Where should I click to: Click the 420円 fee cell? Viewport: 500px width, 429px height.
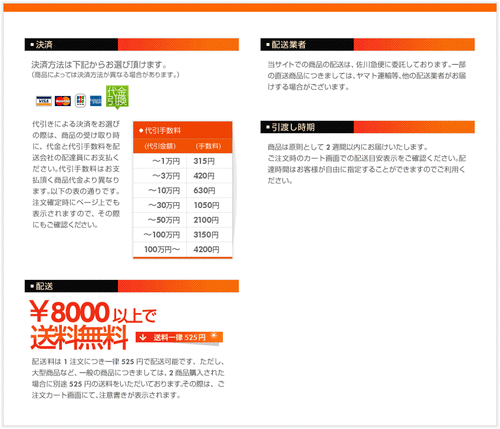click(209, 176)
